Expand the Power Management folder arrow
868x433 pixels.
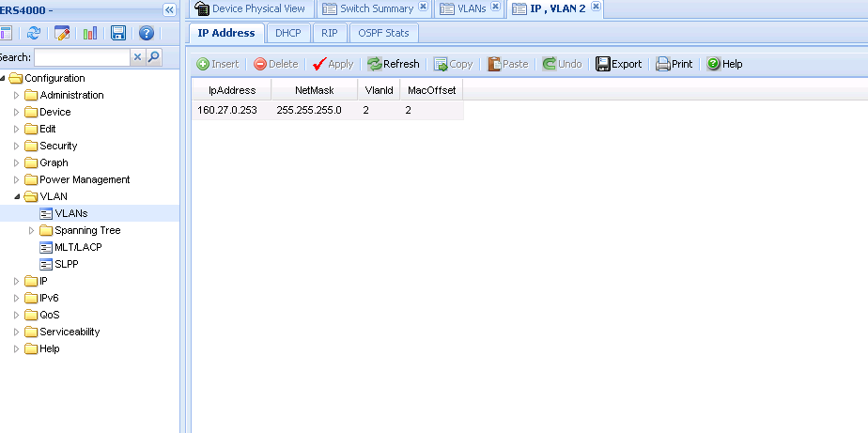[x=17, y=180]
